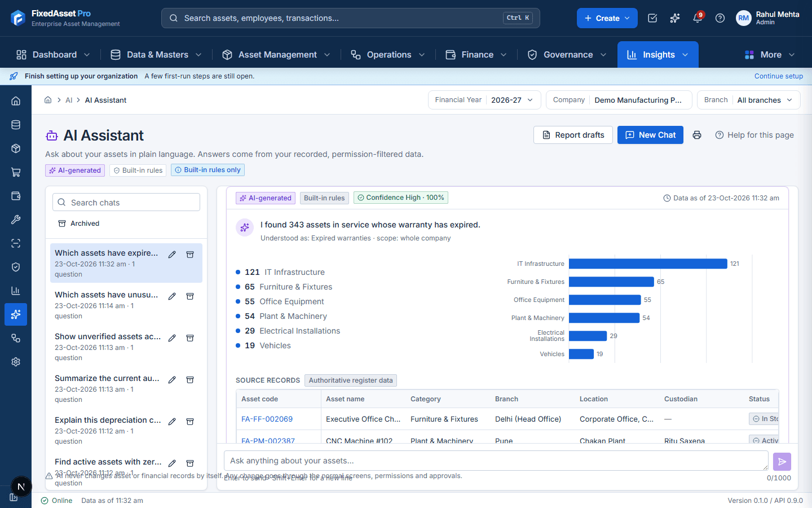The width and height of the screenshot is (812, 508).
Task: Focus the global search assets field
Action: pyautogui.click(x=351, y=18)
